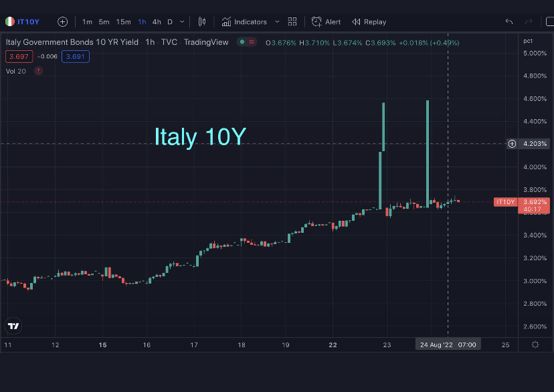Open the Indicators panel

tap(249, 21)
